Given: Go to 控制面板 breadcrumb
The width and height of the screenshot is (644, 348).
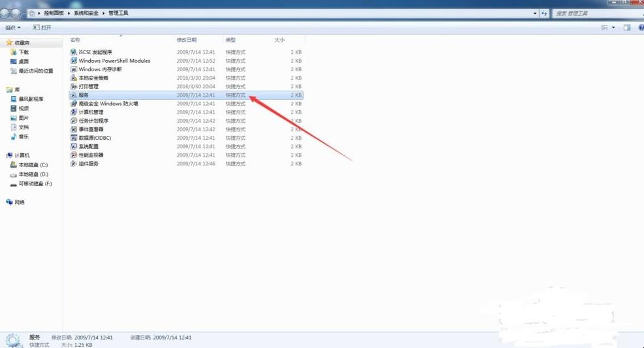Looking at the screenshot, I should (x=54, y=13).
